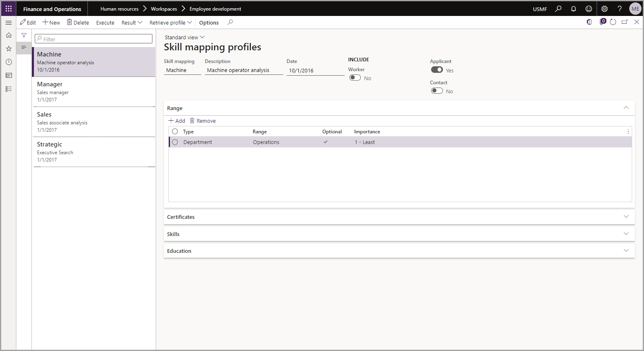Click Execute button
Screen dimensions: 644x351
tap(105, 22)
